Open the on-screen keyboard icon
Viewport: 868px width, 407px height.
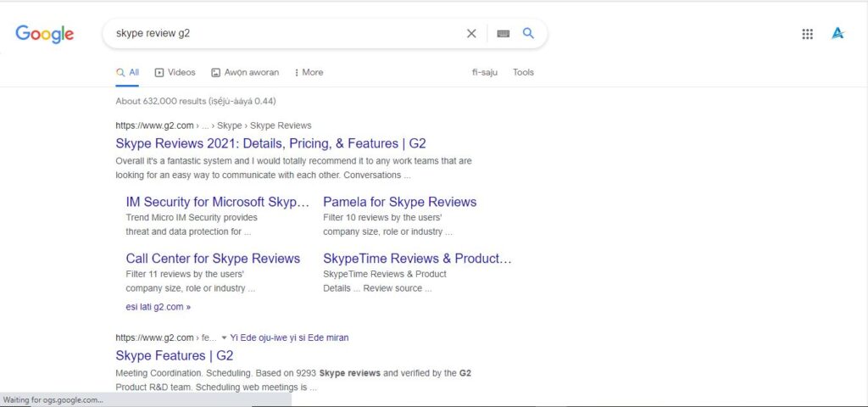tap(503, 34)
